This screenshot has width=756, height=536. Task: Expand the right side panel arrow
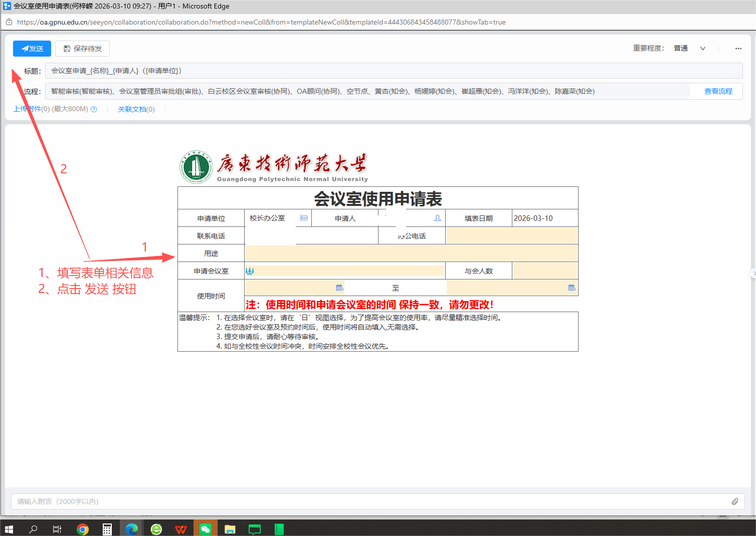[753, 273]
